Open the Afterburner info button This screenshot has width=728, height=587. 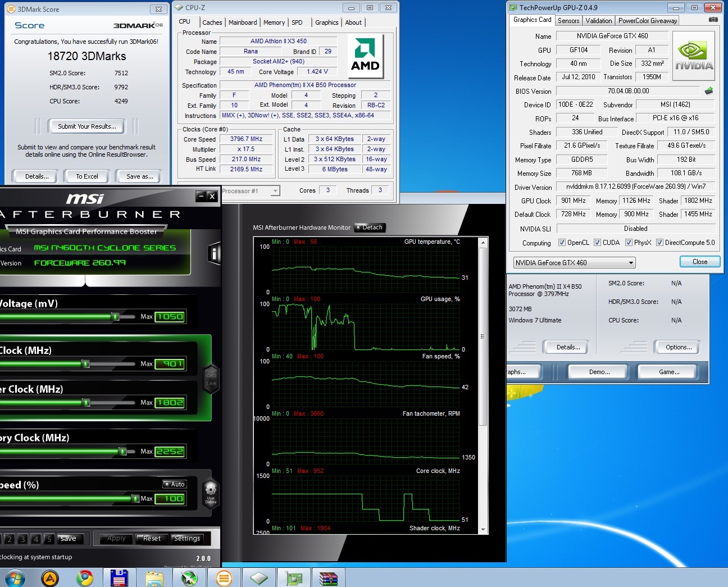[214, 254]
